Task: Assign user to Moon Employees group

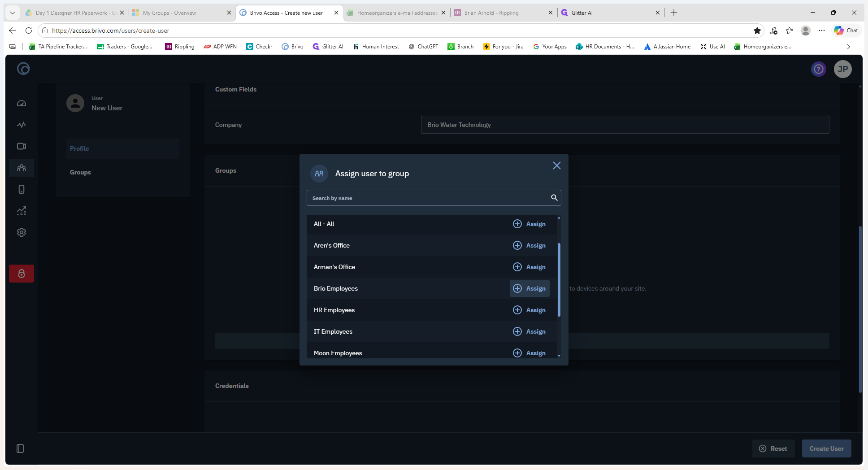Action: [529, 353]
